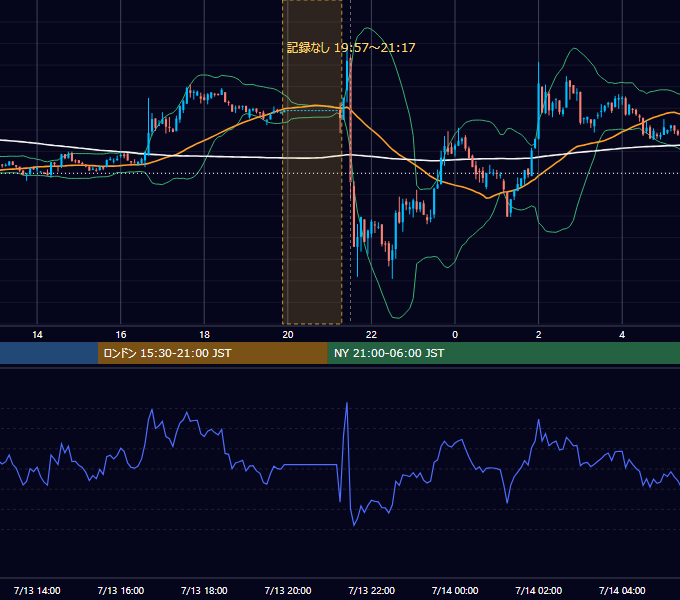Click the '18' hour label on chart axis
Screen dimensions: 680x600
click(x=204, y=335)
